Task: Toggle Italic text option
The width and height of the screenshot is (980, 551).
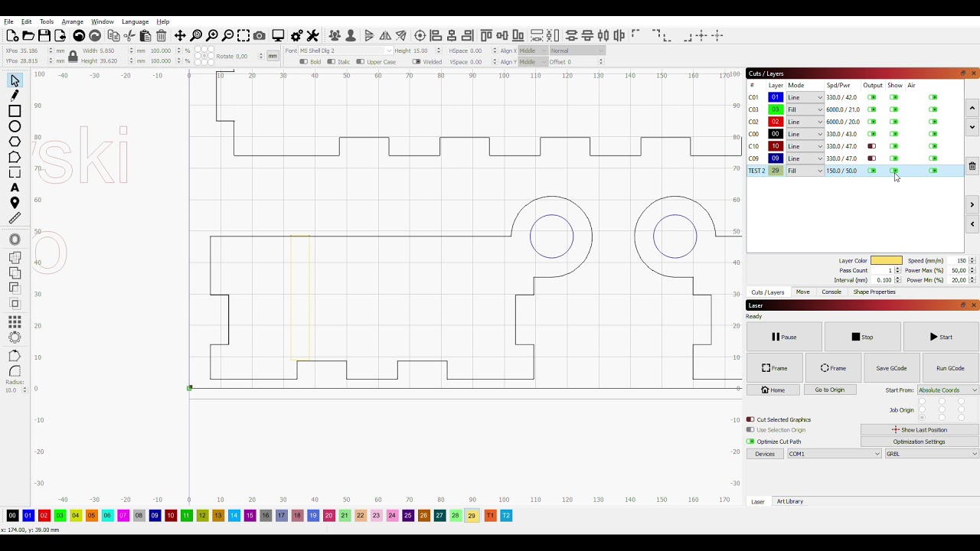Action: [x=333, y=62]
